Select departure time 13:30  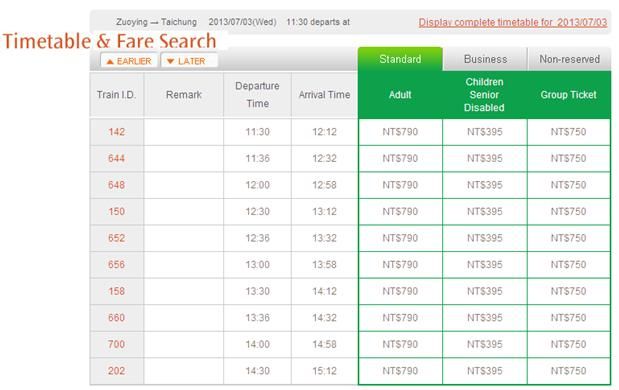257,291
